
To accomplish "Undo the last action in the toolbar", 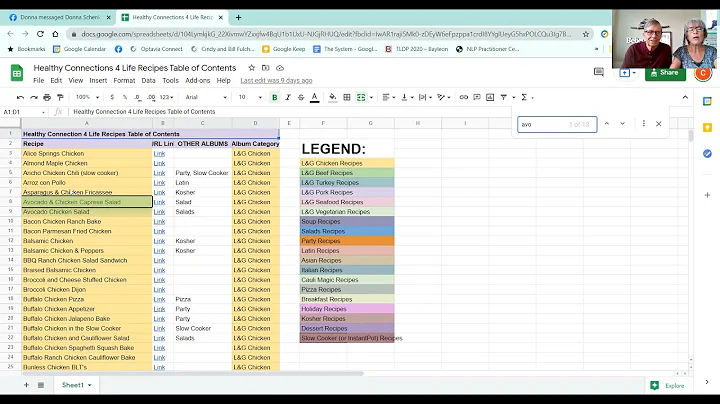I will point(20,97).
